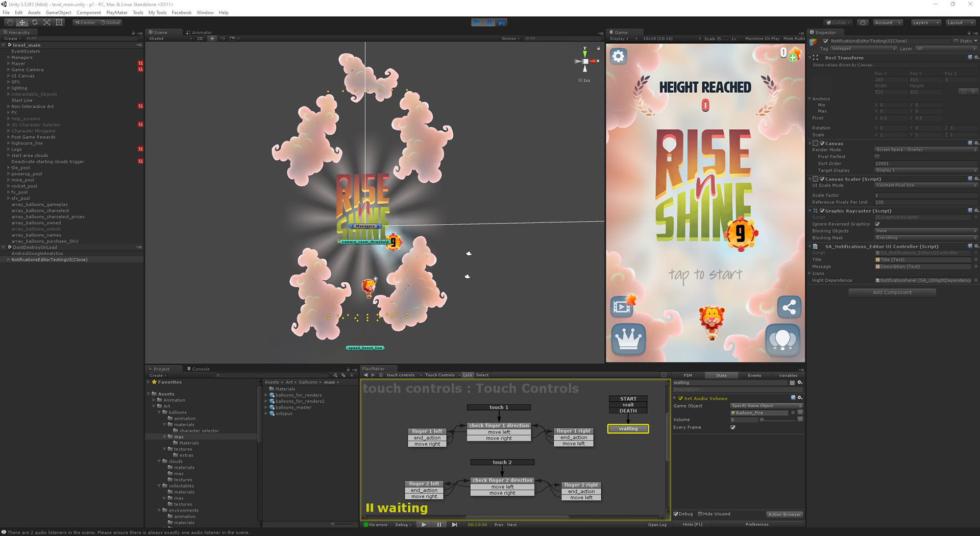The image size is (980, 536).
Task: Open Rect Transform gear settings menu
Action: coord(976,58)
